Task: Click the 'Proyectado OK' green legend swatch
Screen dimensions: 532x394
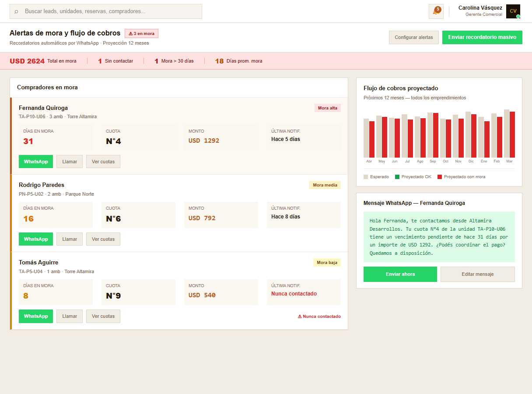Action: tap(397, 177)
